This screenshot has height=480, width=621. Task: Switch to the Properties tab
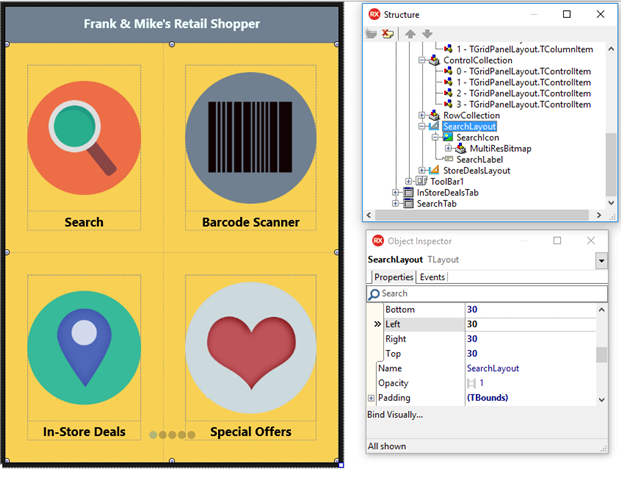tap(393, 277)
